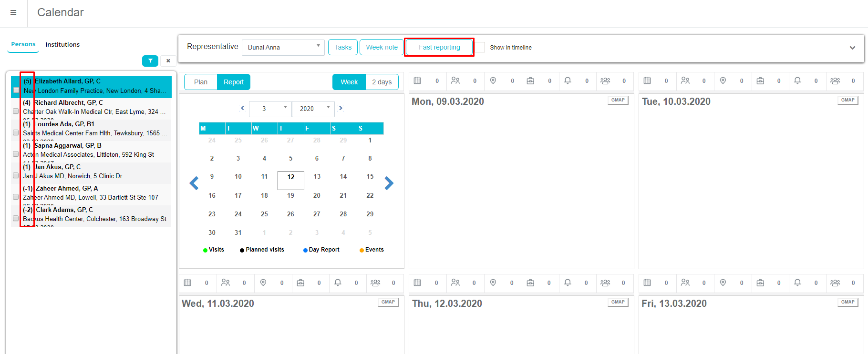Click the Fast reporting button
This screenshot has width=868, height=354.
pos(439,47)
